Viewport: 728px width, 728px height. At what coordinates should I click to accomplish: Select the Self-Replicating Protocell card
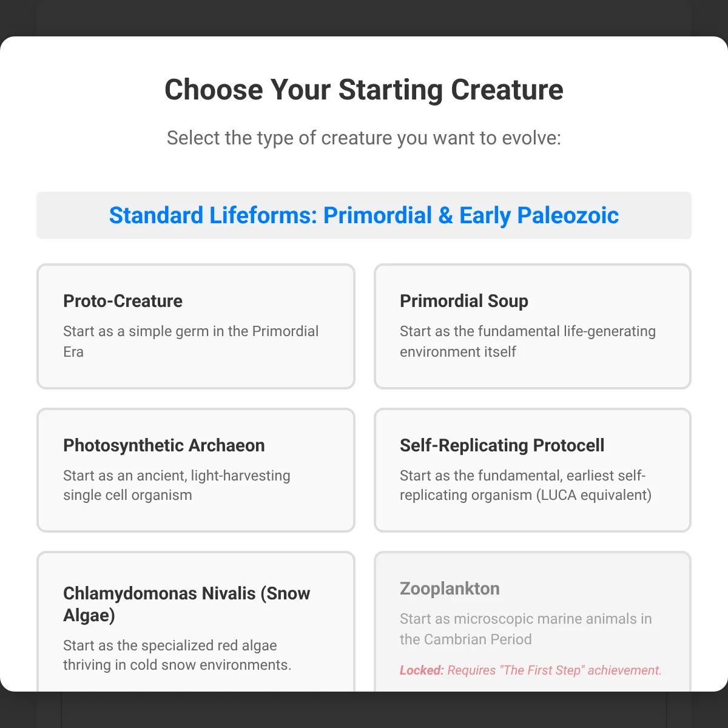pyautogui.click(x=532, y=470)
